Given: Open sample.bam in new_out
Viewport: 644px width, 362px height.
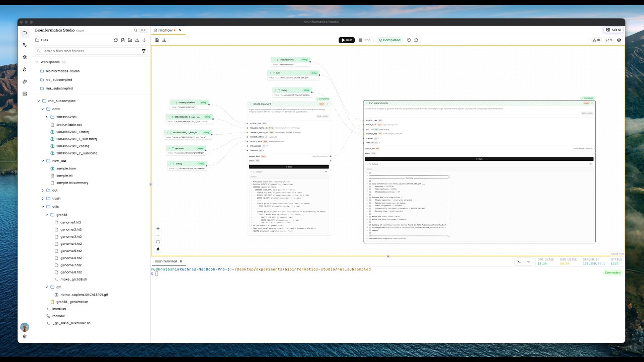Looking at the screenshot, I should point(66,168).
